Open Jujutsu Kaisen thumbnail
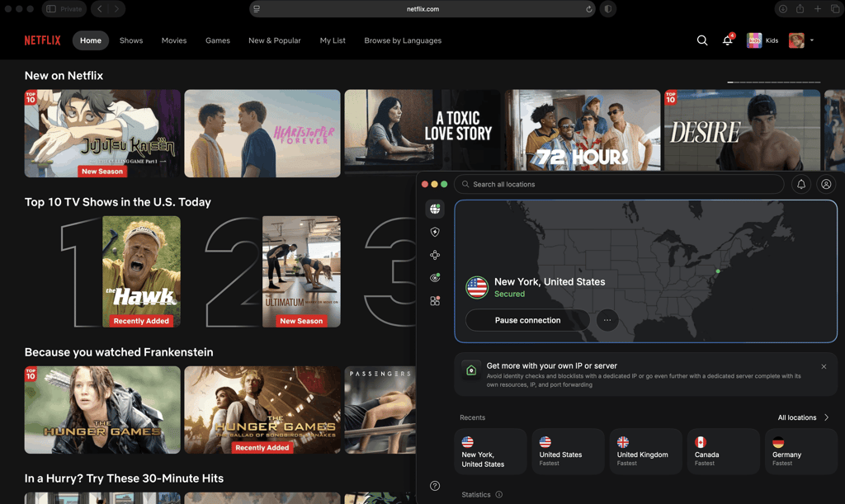Image resolution: width=845 pixels, height=504 pixels. tap(102, 133)
